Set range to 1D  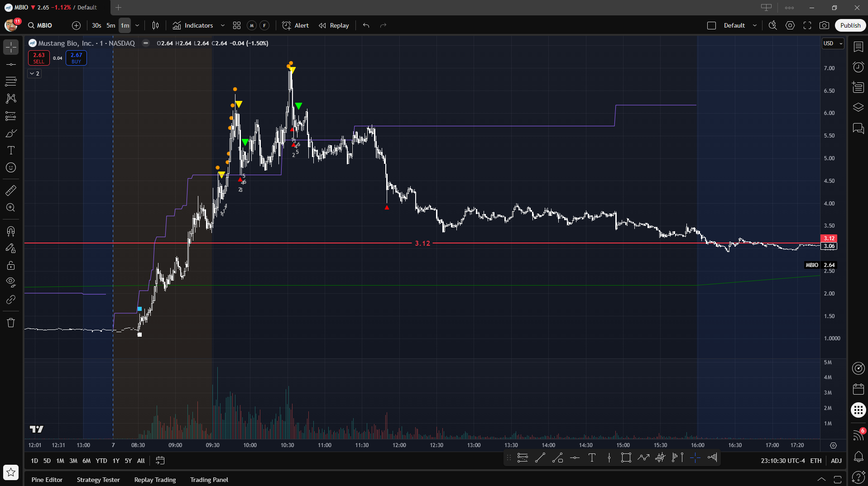tap(34, 461)
